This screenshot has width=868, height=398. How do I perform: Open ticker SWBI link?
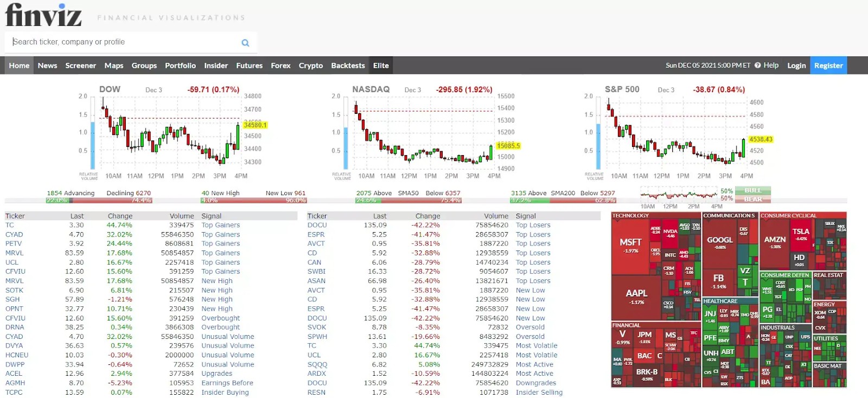click(316, 272)
